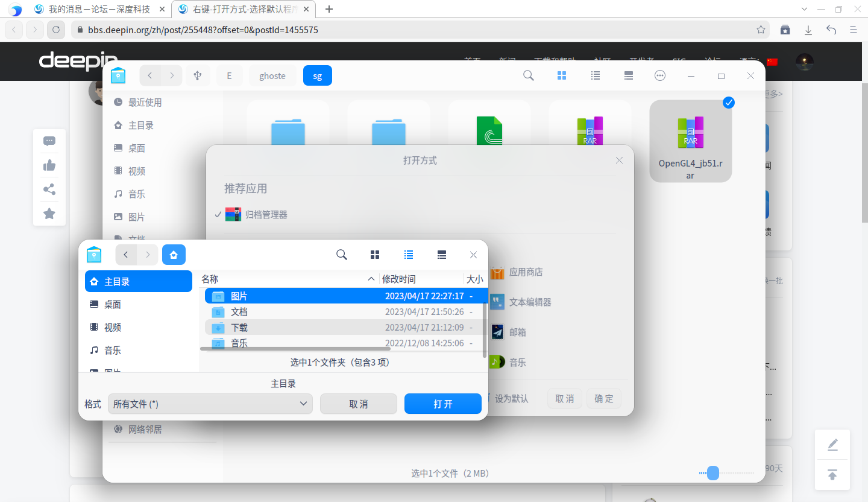Image resolution: width=868 pixels, height=502 pixels.
Task: Open the more options ellipsis menu
Action: pyautogui.click(x=660, y=75)
